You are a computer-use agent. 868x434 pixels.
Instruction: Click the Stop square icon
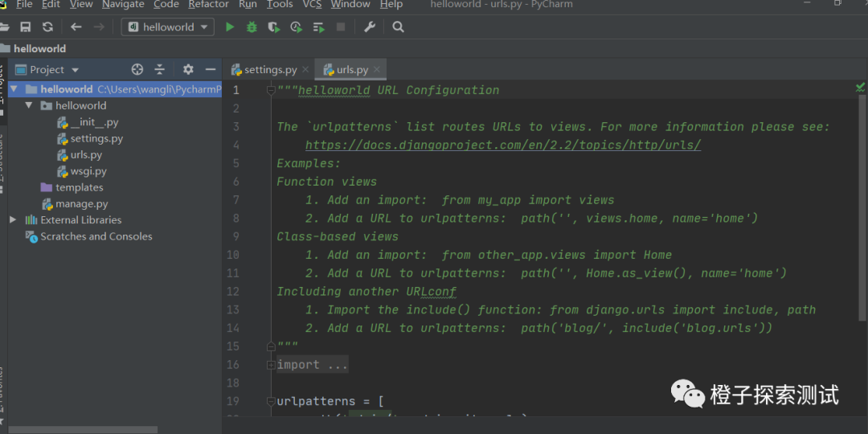pos(341,27)
